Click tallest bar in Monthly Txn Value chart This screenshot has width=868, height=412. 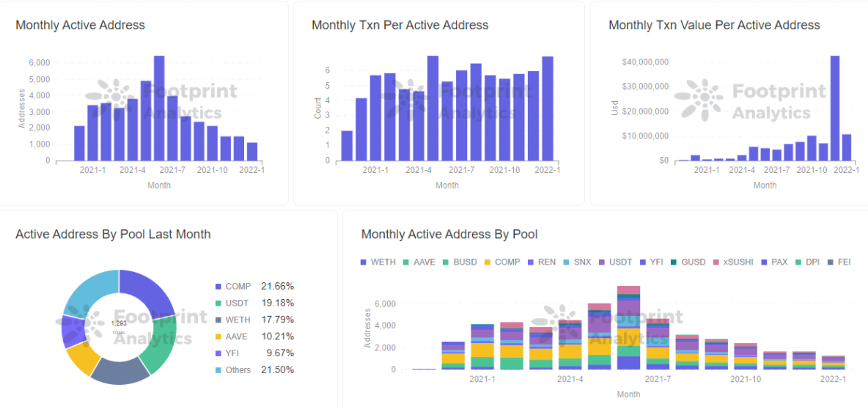pyautogui.click(x=834, y=108)
